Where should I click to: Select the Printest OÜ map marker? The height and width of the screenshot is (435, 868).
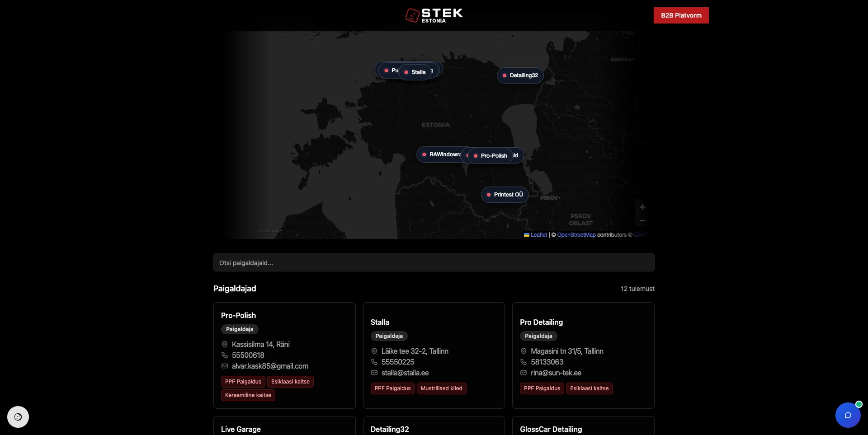point(505,195)
